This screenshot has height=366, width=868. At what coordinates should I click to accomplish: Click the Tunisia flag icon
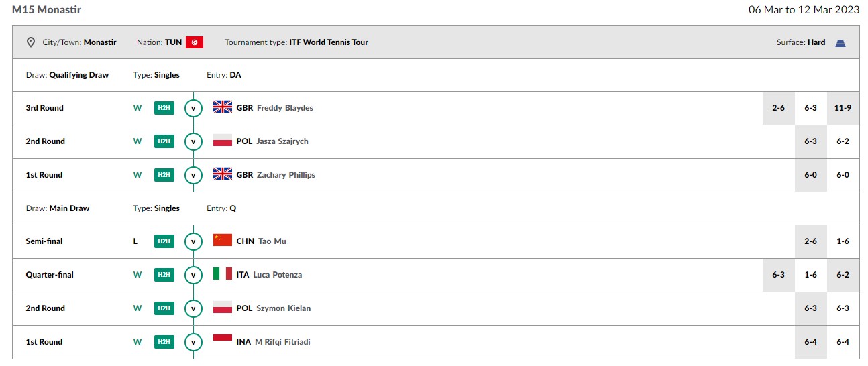pos(195,42)
